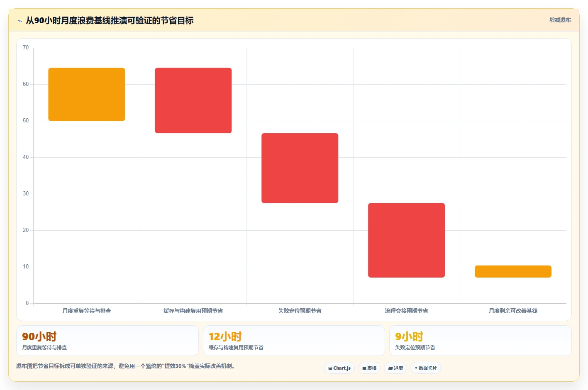Click x-axis label 月度剩余可改善基线
Viewport: 588px width, 390px height.
(x=513, y=311)
